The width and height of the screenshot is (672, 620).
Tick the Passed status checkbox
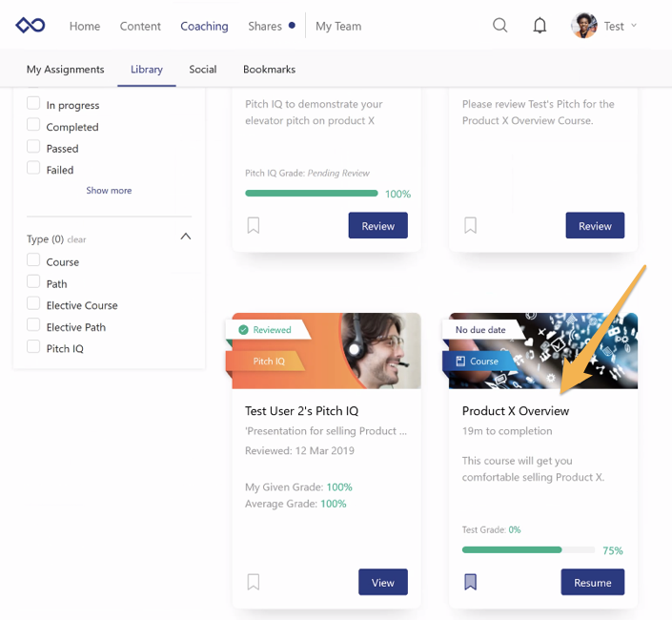pyautogui.click(x=33, y=146)
